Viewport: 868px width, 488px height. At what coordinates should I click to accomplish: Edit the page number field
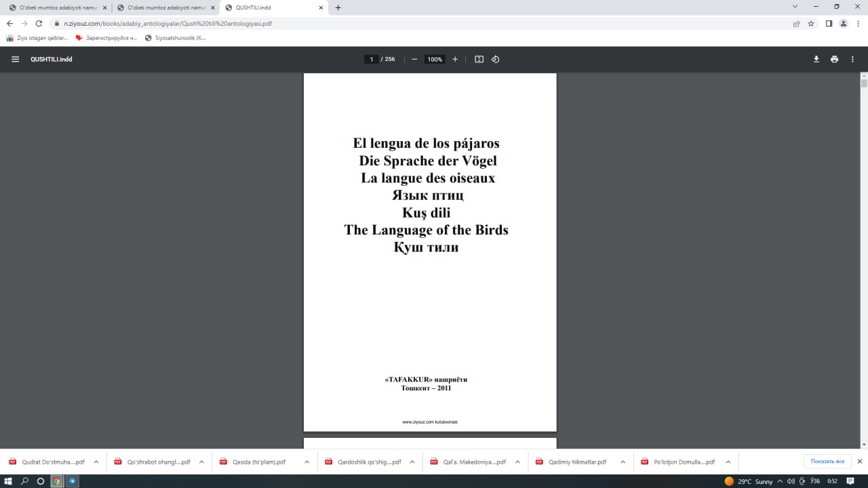(371, 59)
